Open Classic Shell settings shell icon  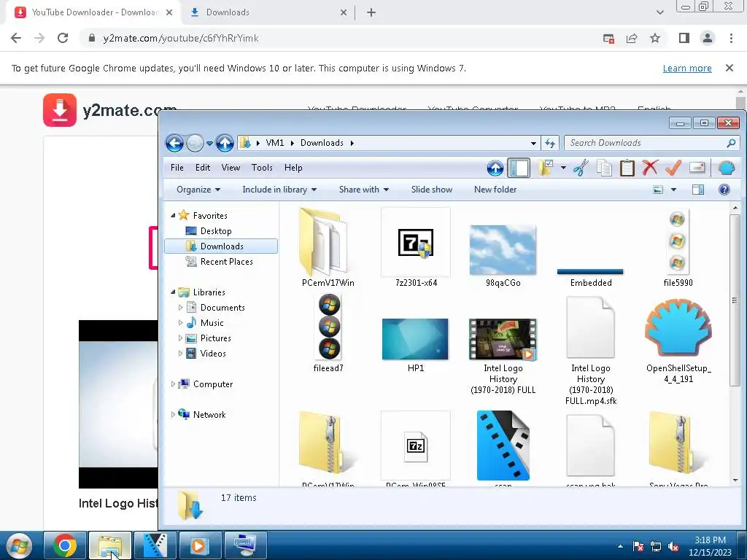[x=726, y=168]
